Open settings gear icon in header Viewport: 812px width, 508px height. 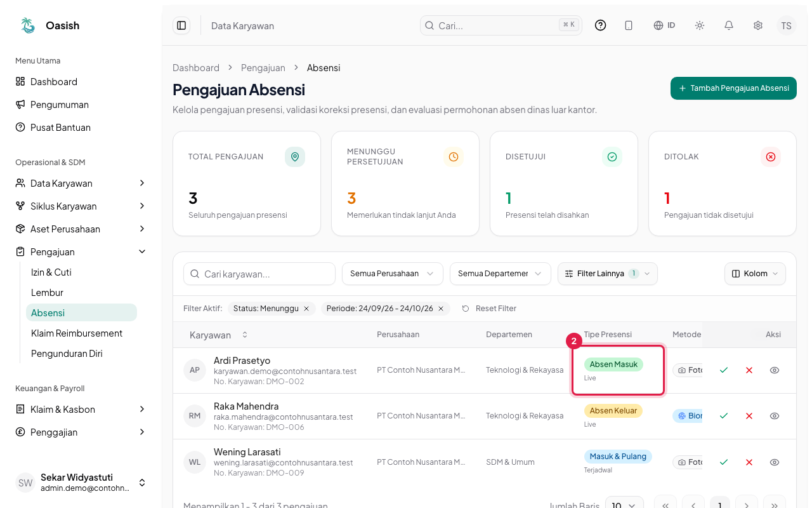coord(758,25)
